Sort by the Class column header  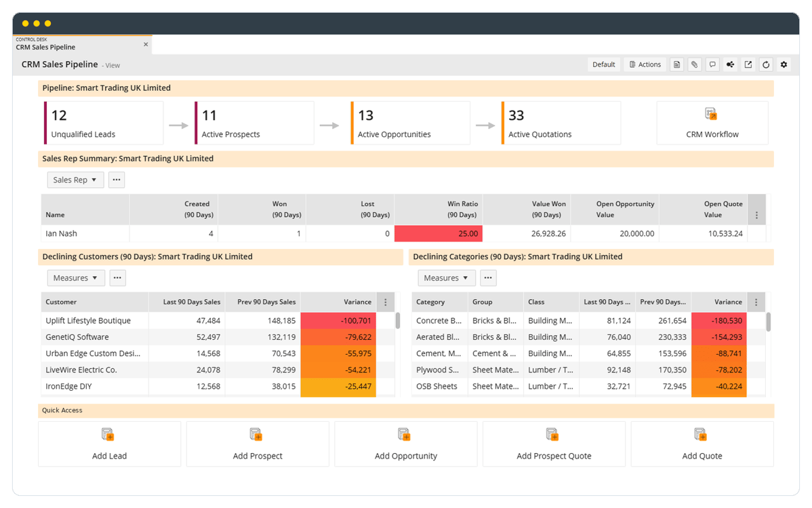[552, 302]
